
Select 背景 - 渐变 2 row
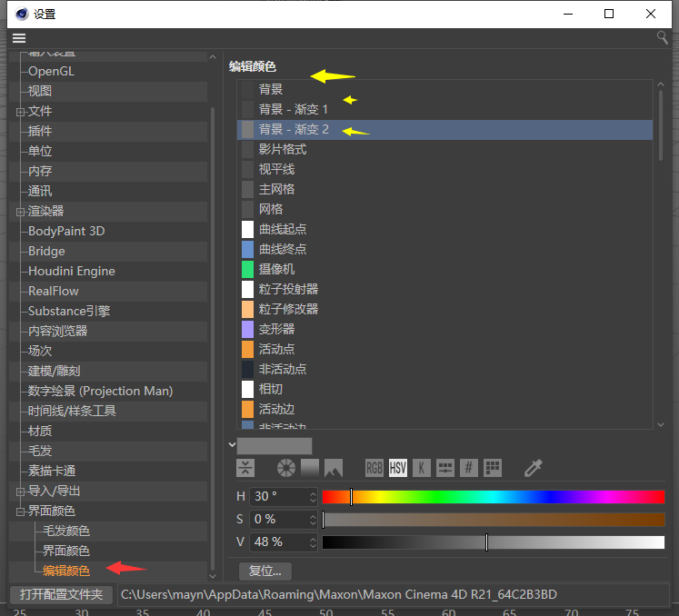pos(444,129)
